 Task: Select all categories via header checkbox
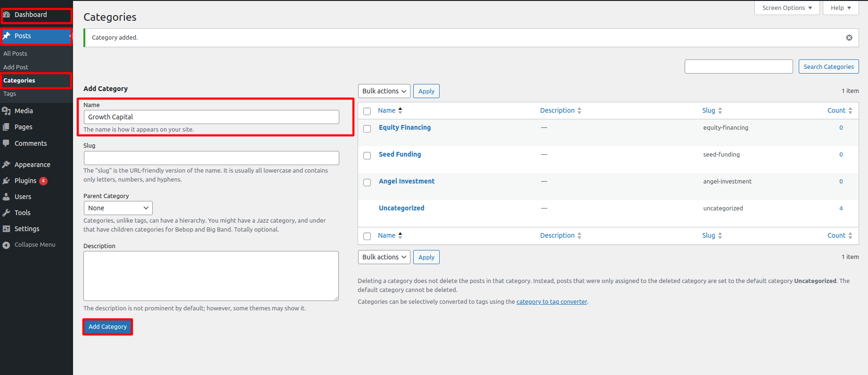pyautogui.click(x=367, y=111)
